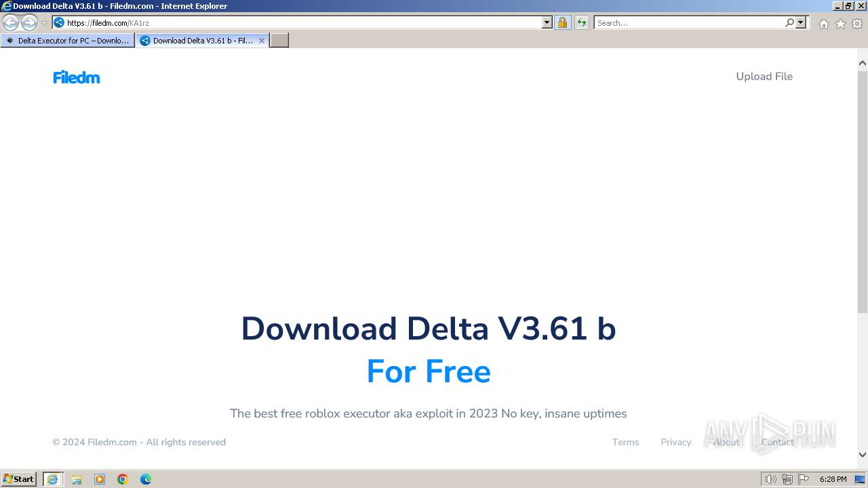The width and height of the screenshot is (868, 488).
Task: Click the address bar URL field
Action: (296, 22)
